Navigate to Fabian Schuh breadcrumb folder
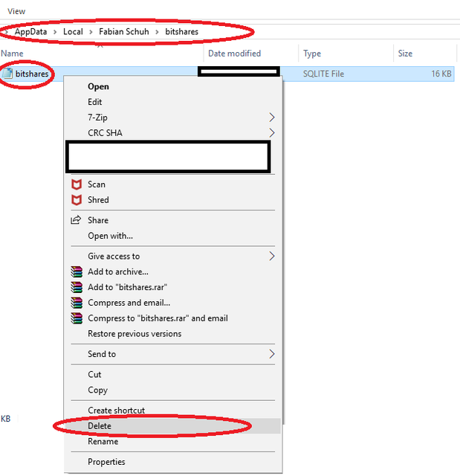The width and height of the screenshot is (460, 476). tap(123, 31)
